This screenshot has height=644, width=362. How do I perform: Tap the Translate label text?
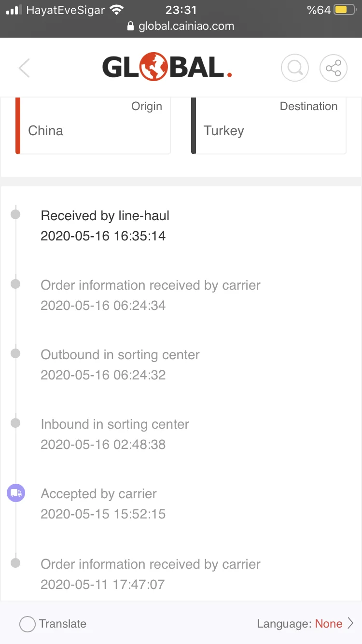63,624
